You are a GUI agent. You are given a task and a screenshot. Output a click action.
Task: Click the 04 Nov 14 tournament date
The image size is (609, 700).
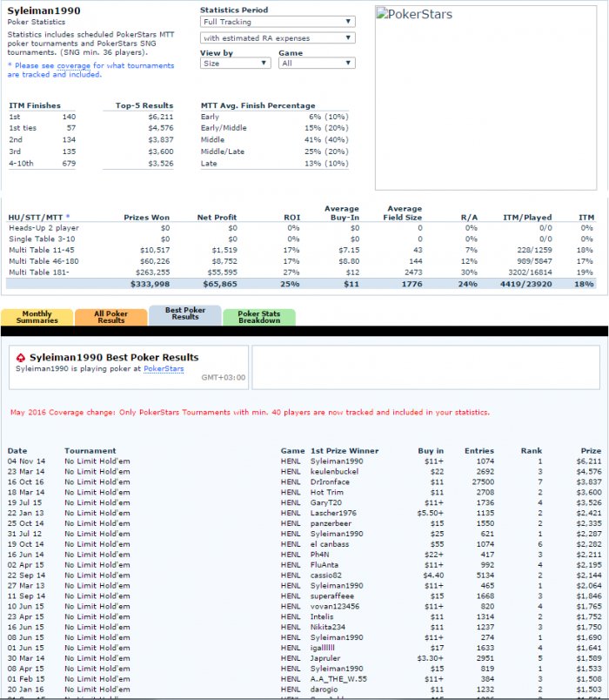[x=26, y=461]
